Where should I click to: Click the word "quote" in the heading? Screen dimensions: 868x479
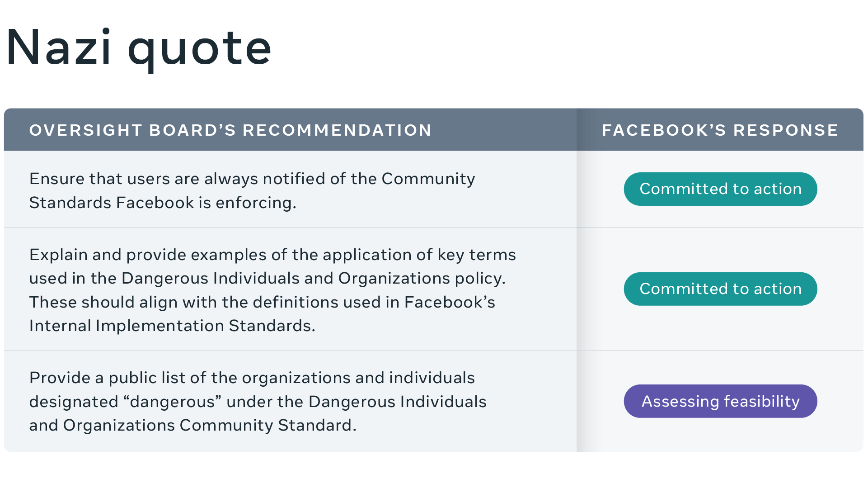point(200,49)
